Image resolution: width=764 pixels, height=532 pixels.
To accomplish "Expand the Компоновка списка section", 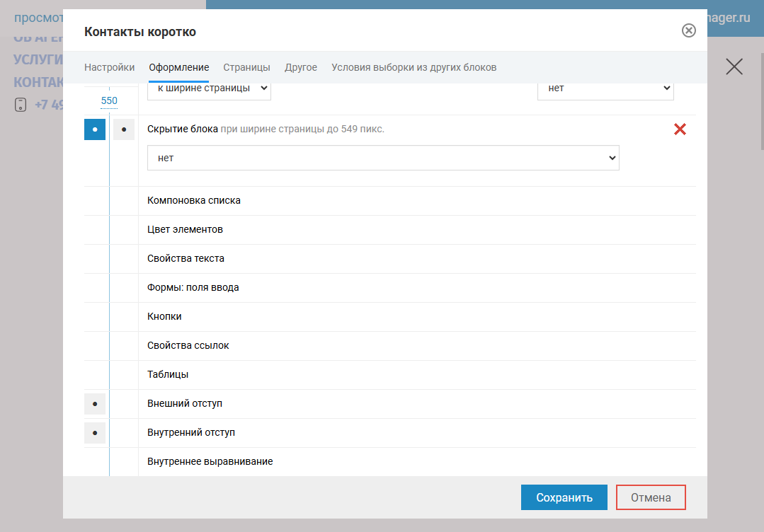I will pyautogui.click(x=194, y=201).
